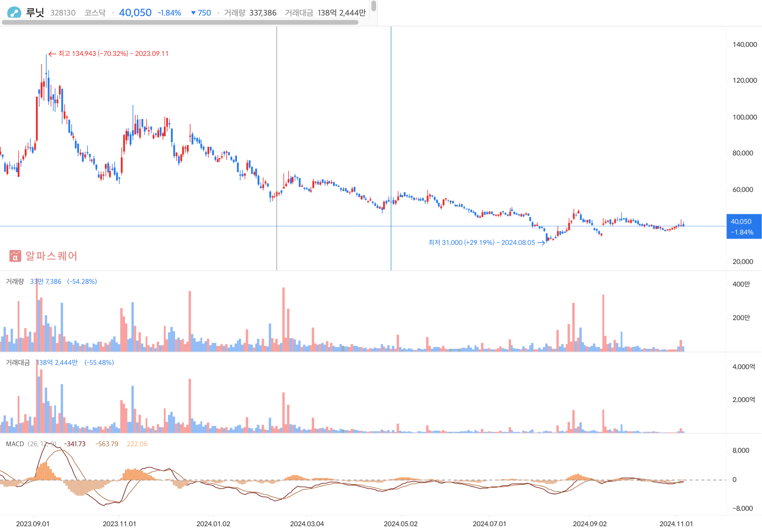Click the gray vertical marker line on chart
This screenshot has height=532, width=762.
click(277, 148)
